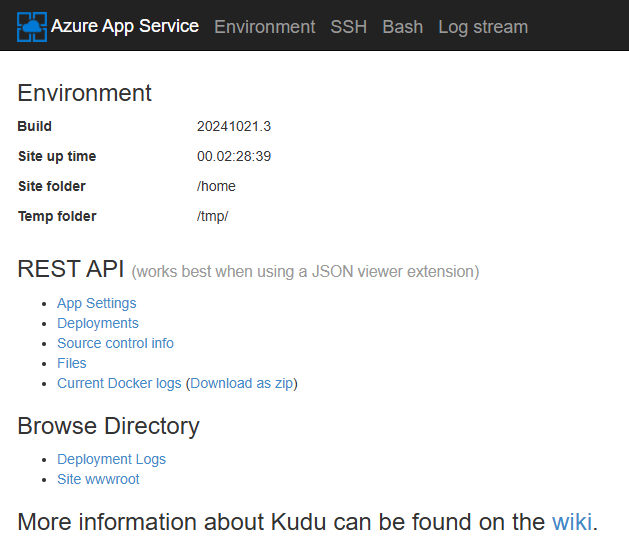Image resolution: width=629 pixels, height=548 pixels.
Task: Open the Environment menu item
Action: [265, 27]
